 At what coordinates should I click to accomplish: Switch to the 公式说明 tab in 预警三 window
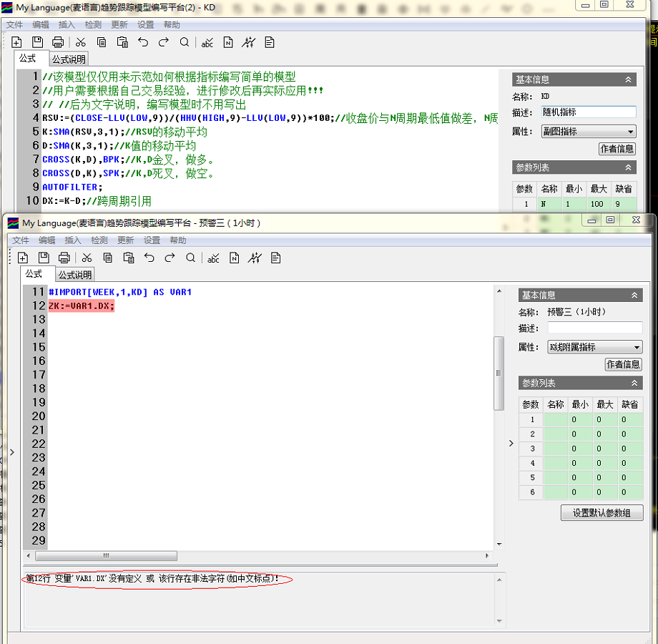click(75, 275)
